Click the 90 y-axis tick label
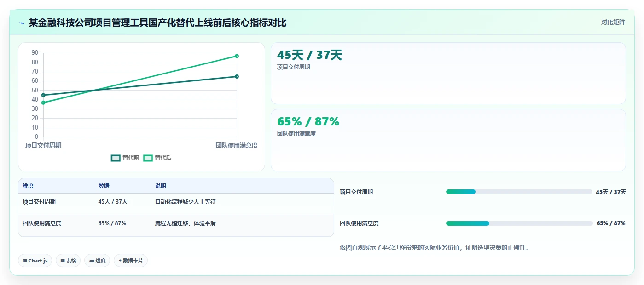This screenshot has height=285, width=644. tap(35, 53)
